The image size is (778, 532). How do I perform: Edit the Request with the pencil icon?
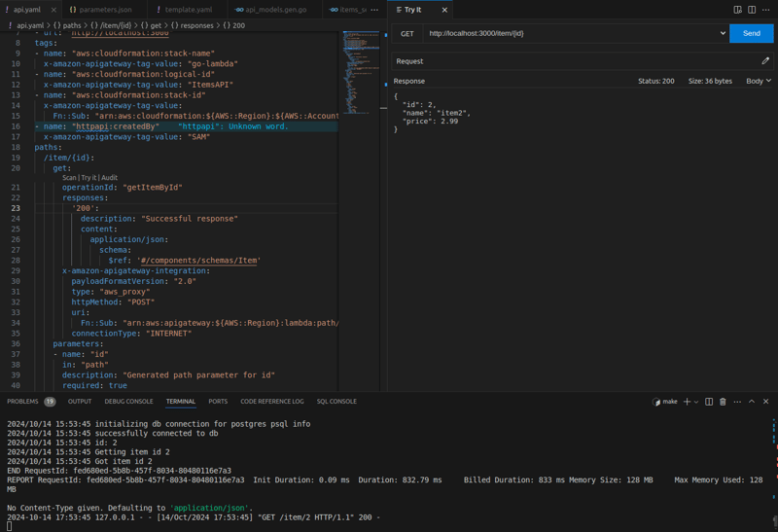click(765, 61)
